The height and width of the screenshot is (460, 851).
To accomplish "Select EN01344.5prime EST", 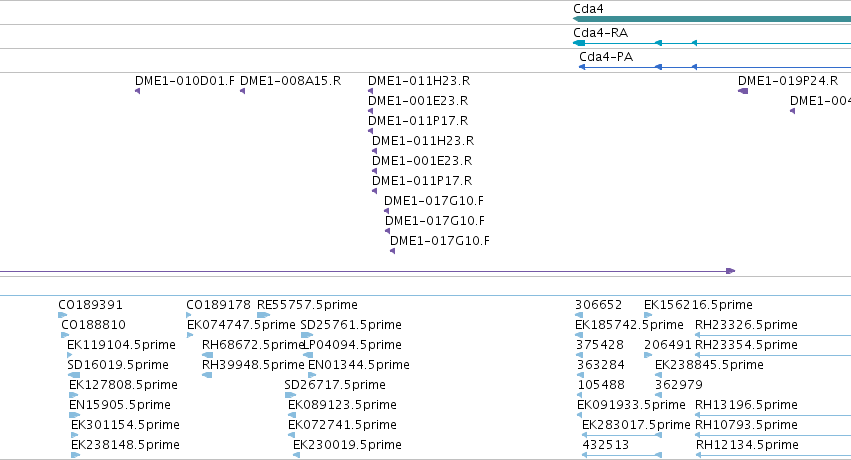I will [359, 365].
